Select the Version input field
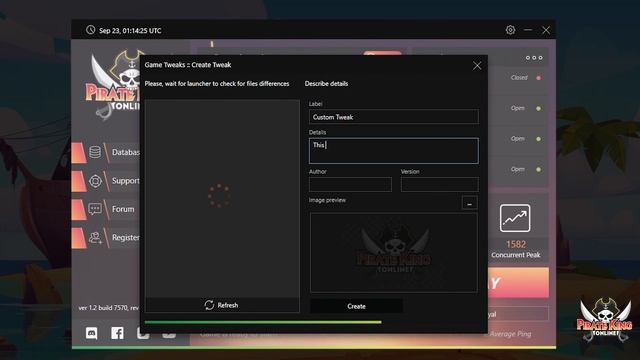Image resolution: width=640 pixels, height=360 pixels. tap(440, 184)
